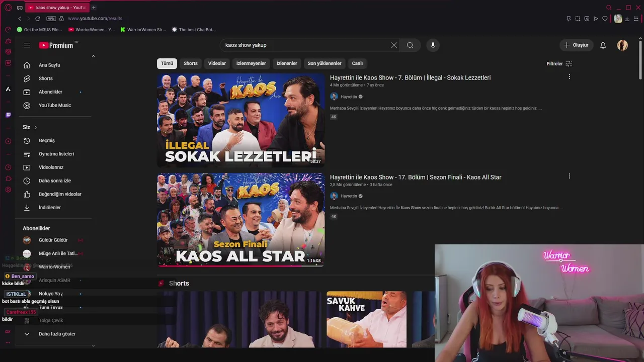Click the magnifier search button

point(410,45)
